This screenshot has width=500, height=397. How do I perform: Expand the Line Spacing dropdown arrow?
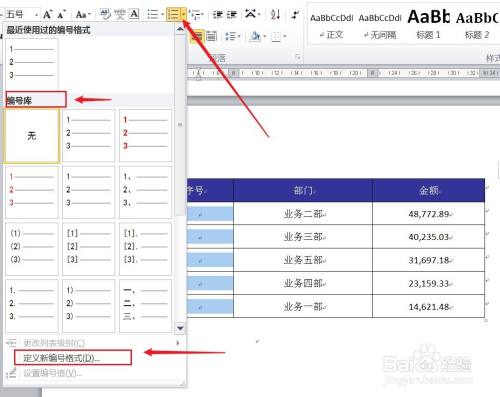click(x=239, y=36)
